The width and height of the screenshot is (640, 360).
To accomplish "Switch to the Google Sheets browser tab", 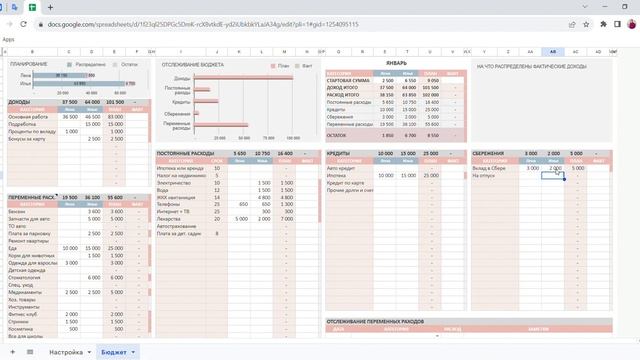I will (x=32, y=7).
